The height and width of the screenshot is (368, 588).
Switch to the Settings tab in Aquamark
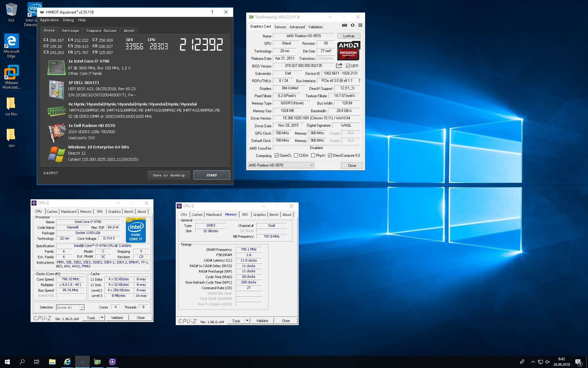(x=70, y=30)
